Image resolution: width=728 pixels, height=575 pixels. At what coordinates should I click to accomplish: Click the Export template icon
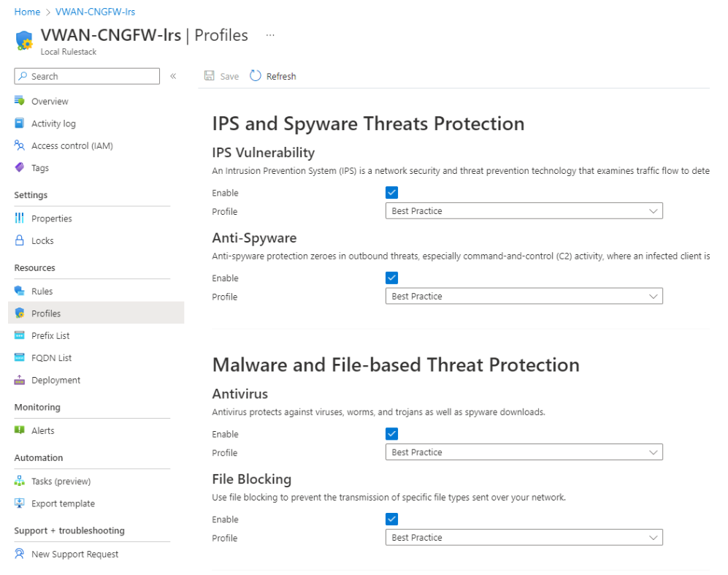[x=20, y=503]
